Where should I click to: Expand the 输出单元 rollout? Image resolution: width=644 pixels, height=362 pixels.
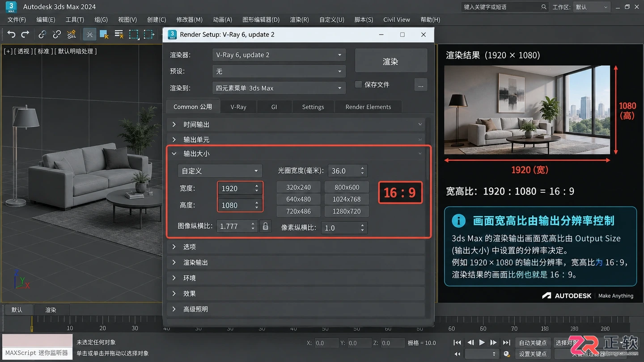tap(296, 140)
